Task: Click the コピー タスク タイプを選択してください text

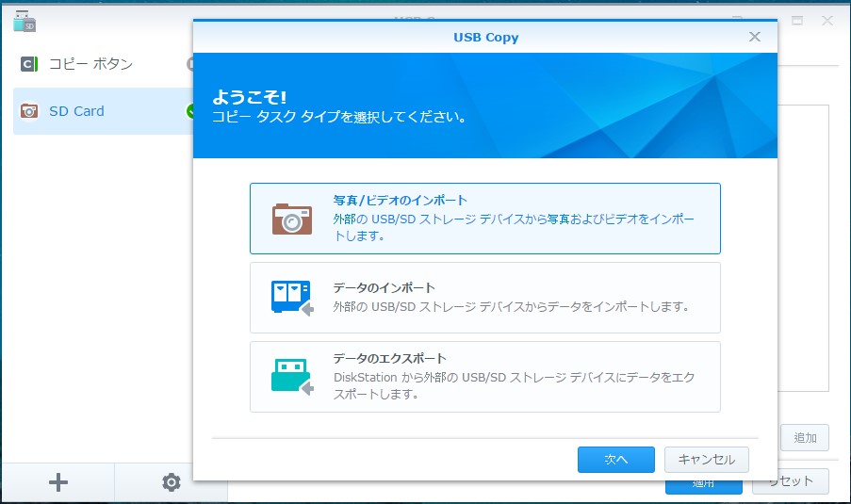Action: [339, 117]
